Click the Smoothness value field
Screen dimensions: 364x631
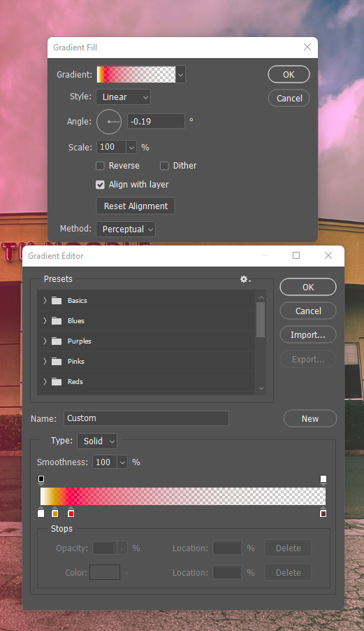click(x=105, y=462)
